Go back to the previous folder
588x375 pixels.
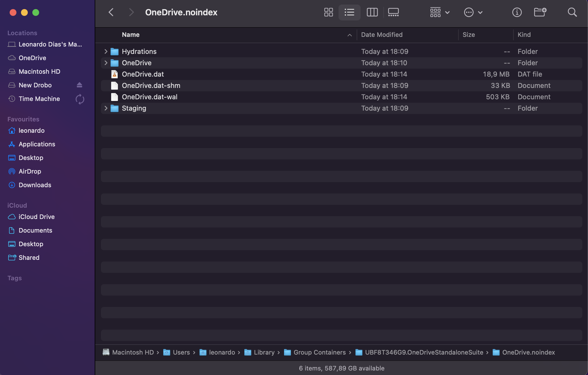click(111, 12)
